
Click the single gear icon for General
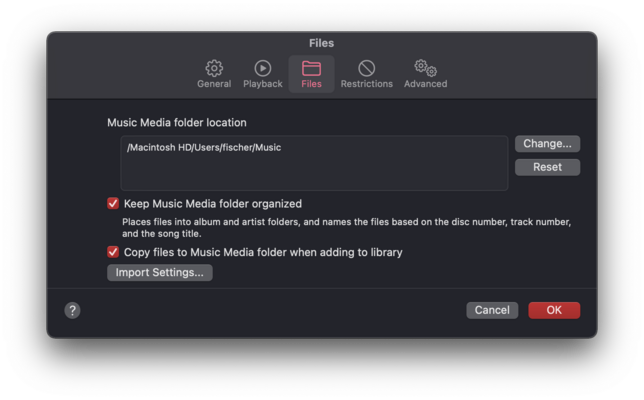(214, 68)
